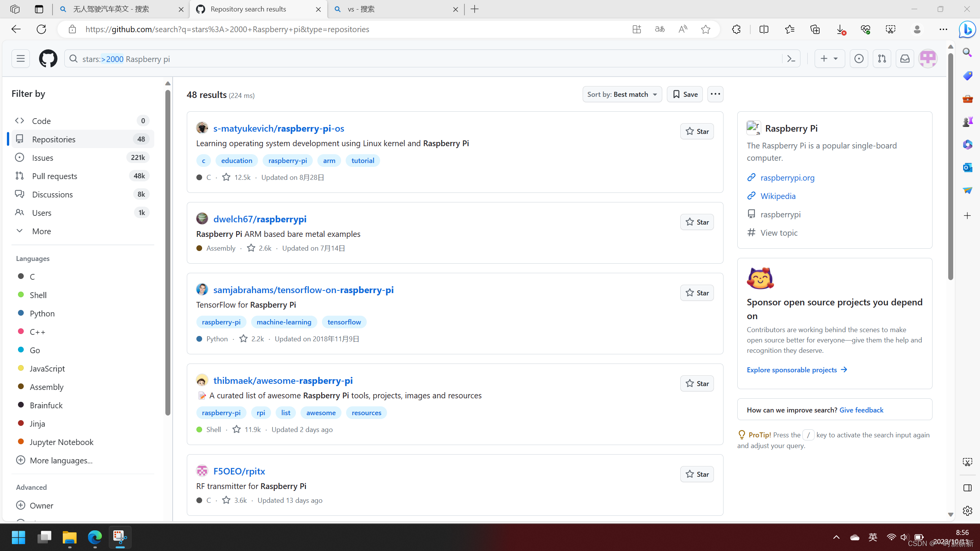The image size is (980, 551).
Task: Open the GitHub hamburger navigation menu
Action: coord(21,59)
